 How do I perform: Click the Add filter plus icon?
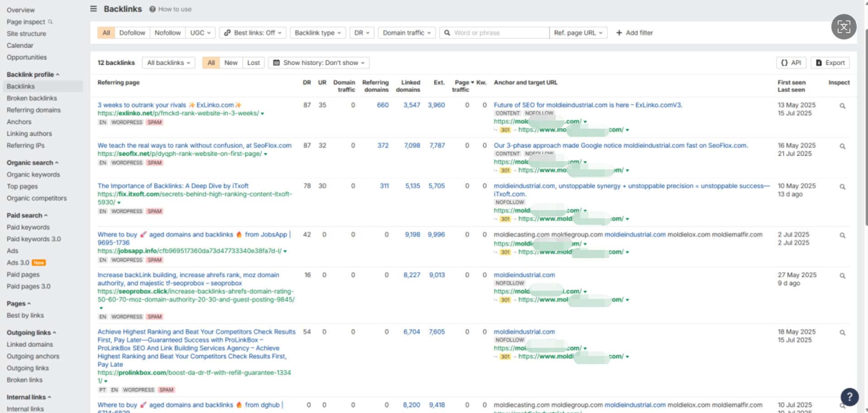click(619, 33)
